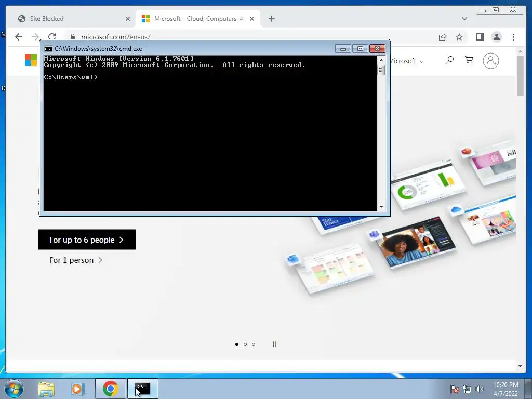Click page scrollbar up arrow
Viewport: 532px width, 399px height.
tap(520, 51)
